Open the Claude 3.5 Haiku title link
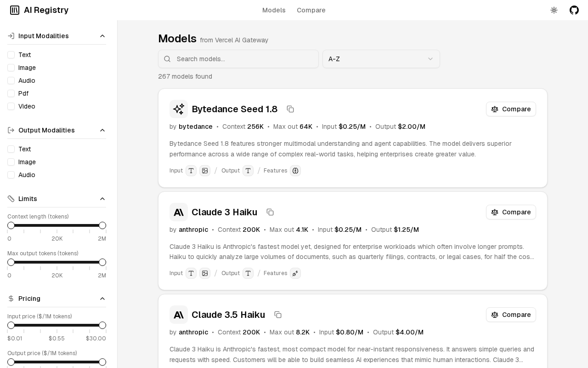This screenshot has width=588, height=368. [228, 315]
